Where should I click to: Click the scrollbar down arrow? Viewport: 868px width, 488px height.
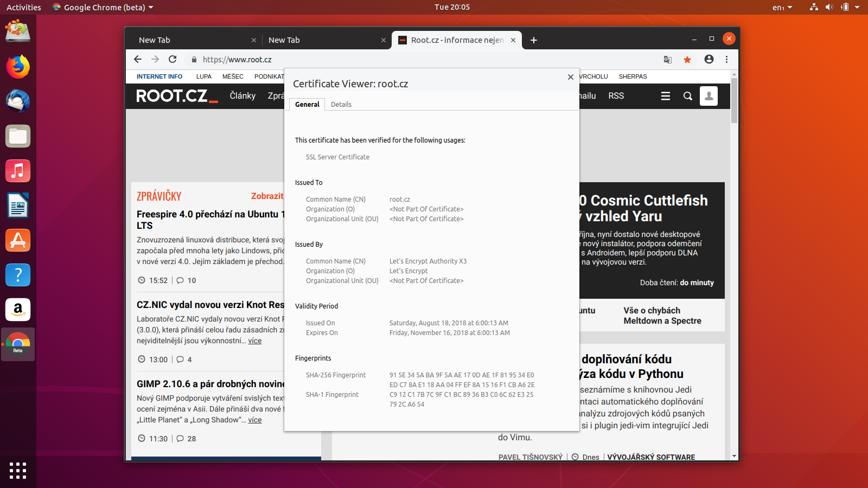point(734,457)
